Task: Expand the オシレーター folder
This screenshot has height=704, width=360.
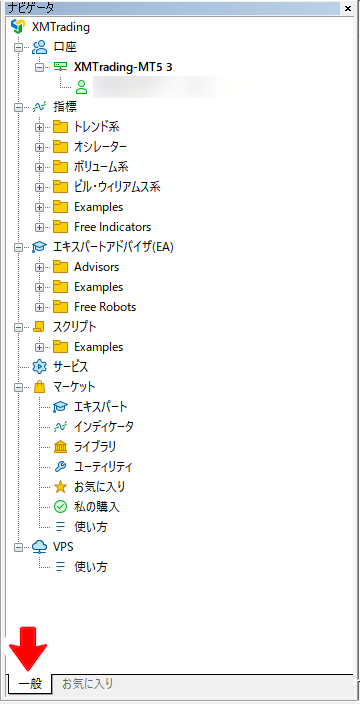Action: (x=40, y=147)
